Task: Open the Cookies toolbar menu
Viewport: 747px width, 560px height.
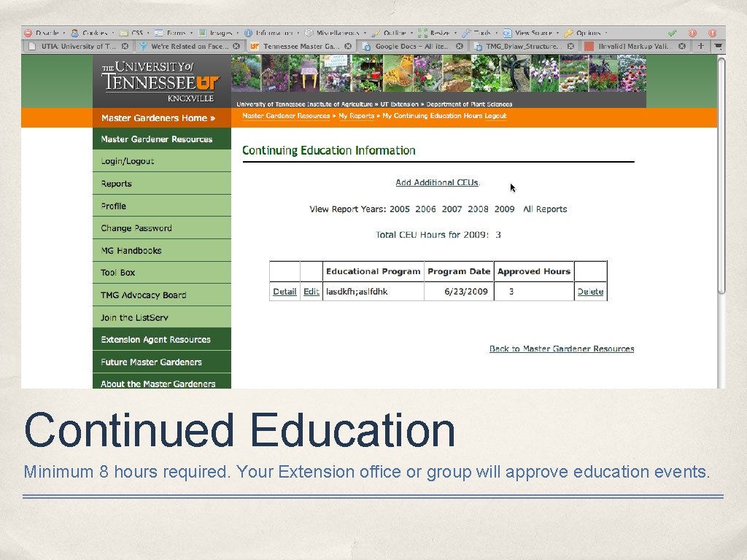Action: click(x=93, y=33)
